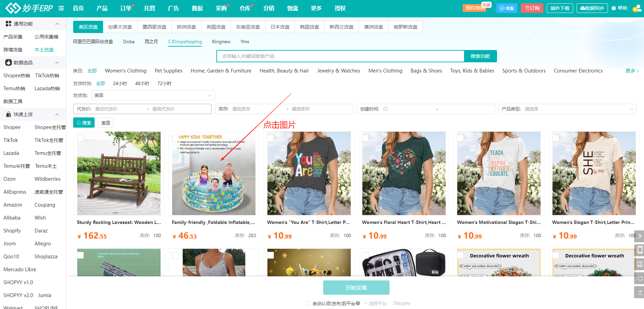The height and width of the screenshot is (309, 644).
Task: Select the striped swimsuit product checkbox
Action: (x=175, y=255)
